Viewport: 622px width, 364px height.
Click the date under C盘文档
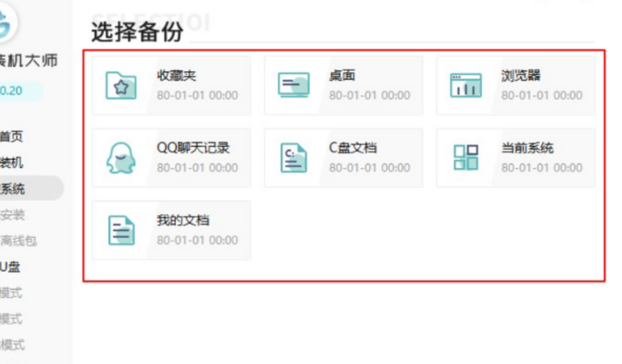point(369,168)
